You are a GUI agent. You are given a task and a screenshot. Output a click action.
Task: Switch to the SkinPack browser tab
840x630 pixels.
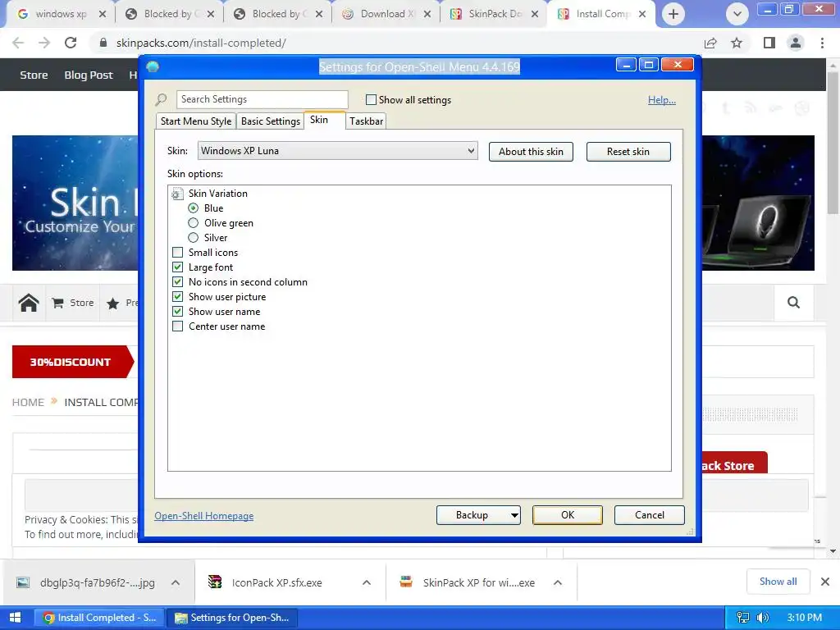[x=494, y=14]
